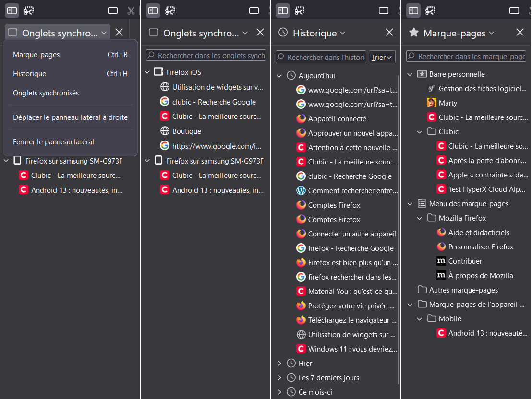Click the Clubic icon beside Apple « contrainte »

(x=441, y=175)
